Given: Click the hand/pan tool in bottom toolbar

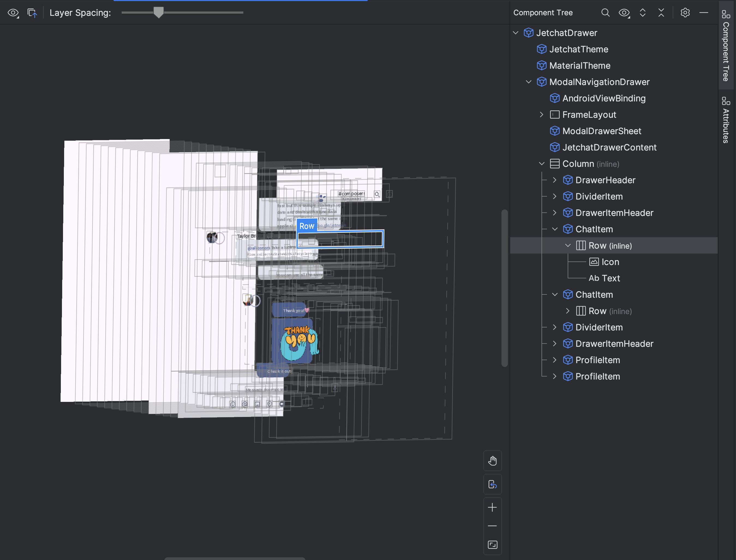Looking at the screenshot, I should (492, 460).
